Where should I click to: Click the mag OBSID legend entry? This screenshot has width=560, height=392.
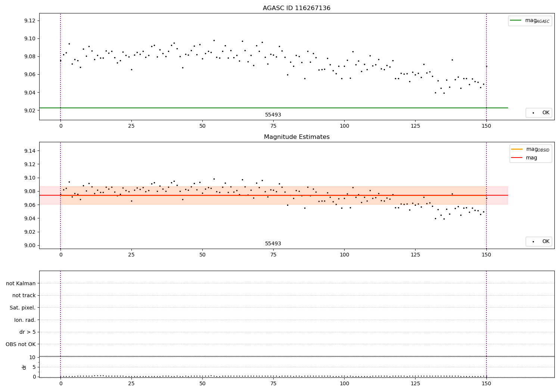point(530,149)
